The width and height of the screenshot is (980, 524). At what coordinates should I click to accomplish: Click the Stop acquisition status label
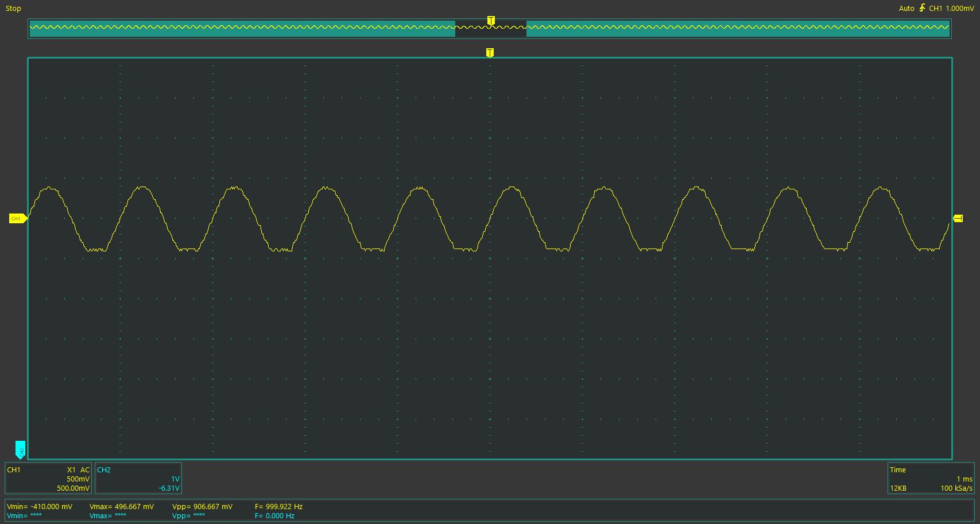pos(13,9)
